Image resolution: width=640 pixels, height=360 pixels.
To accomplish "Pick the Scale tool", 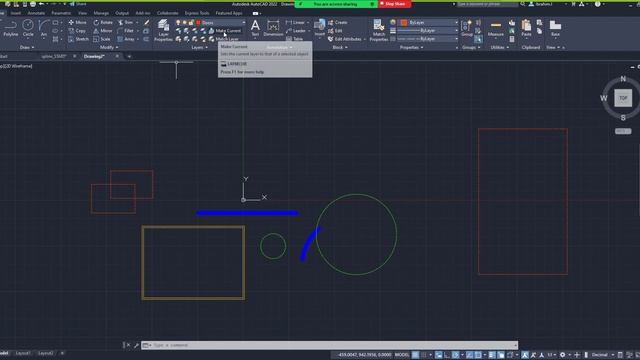I will pyautogui.click(x=102, y=39).
